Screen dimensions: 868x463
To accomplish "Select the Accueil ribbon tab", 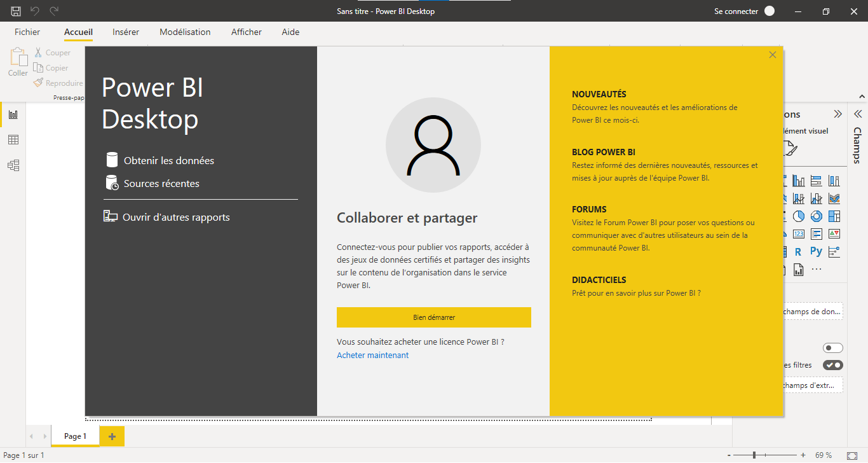I will (78, 32).
